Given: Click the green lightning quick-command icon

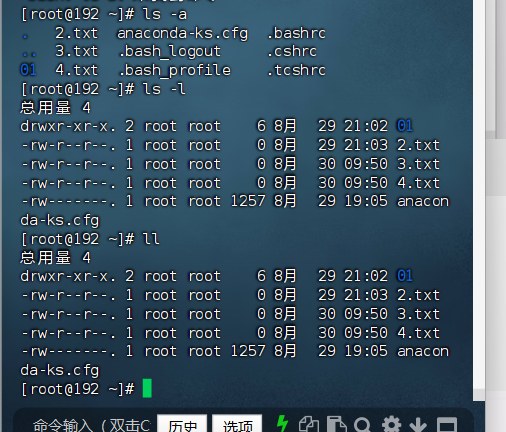Looking at the screenshot, I should coord(282,424).
